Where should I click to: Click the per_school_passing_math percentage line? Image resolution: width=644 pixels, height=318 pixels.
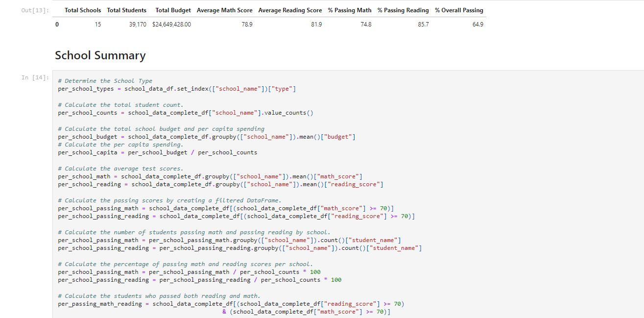coord(189,272)
